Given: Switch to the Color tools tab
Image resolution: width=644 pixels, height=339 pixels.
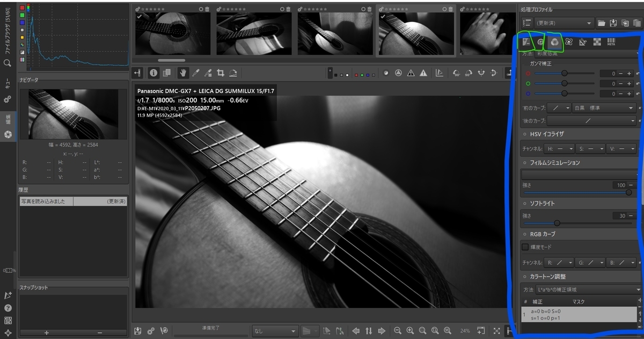Looking at the screenshot, I should [555, 42].
